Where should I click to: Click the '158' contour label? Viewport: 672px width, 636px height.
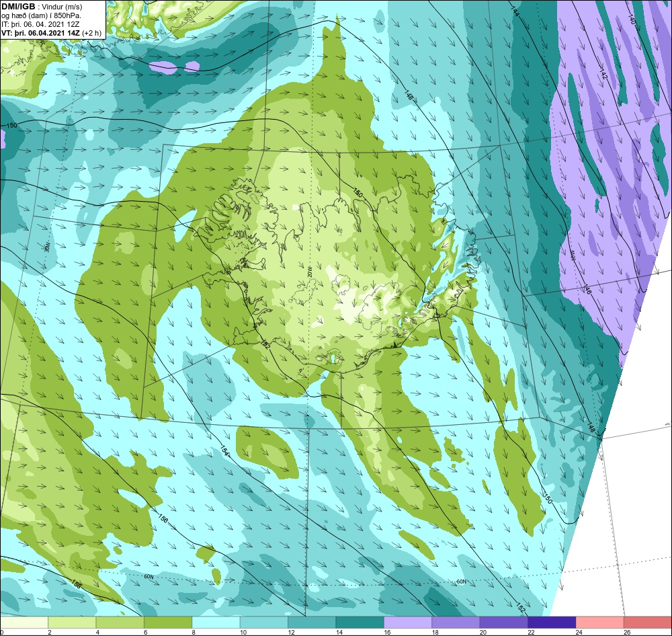pos(76,584)
